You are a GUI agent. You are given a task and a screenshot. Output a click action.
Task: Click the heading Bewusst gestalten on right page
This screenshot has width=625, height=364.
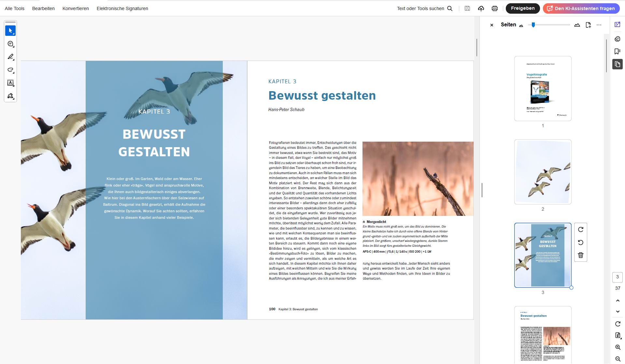click(322, 95)
